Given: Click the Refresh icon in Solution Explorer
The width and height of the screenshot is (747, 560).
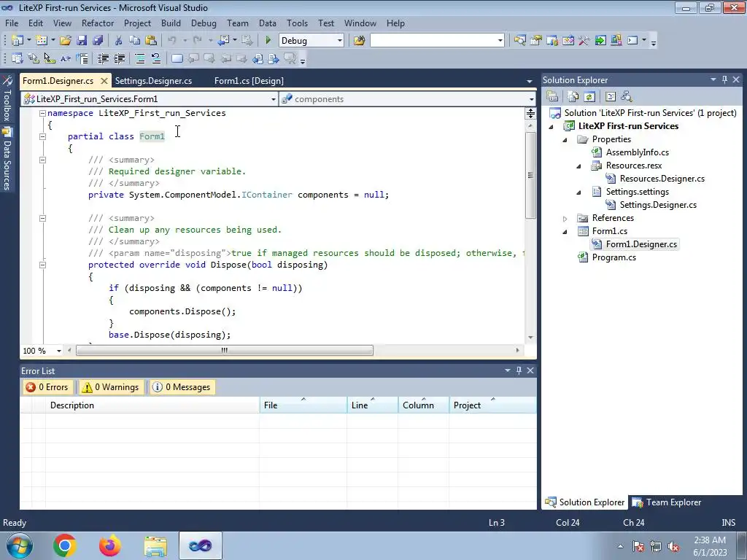Looking at the screenshot, I should point(589,97).
